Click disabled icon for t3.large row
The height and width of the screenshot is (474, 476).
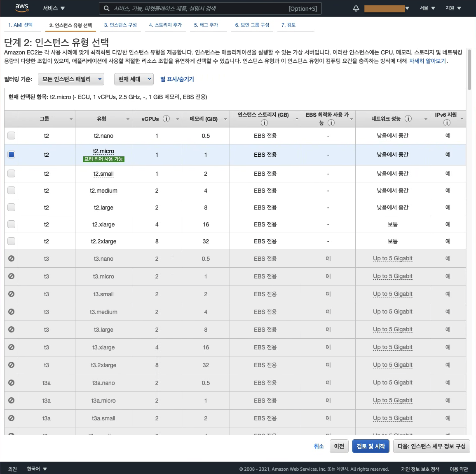tap(11, 329)
